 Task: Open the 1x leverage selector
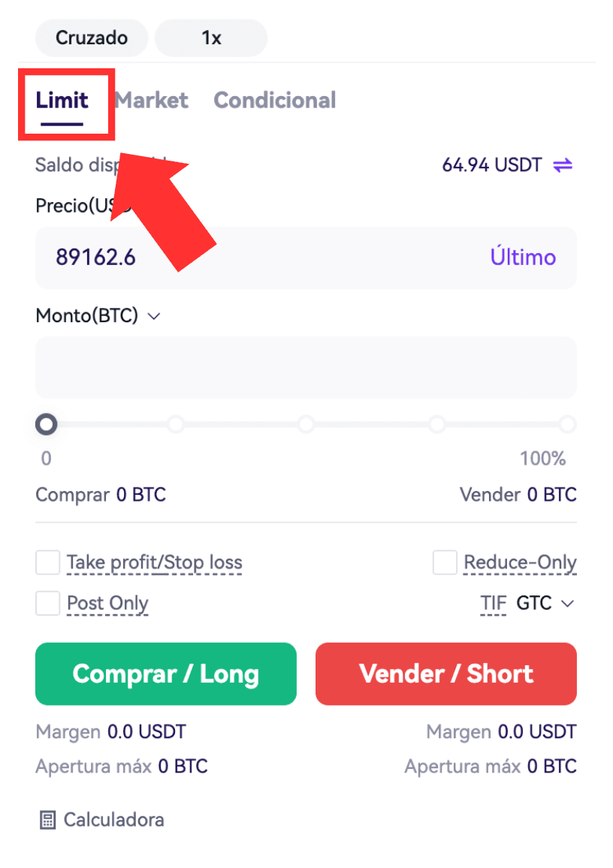pyautogui.click(x=211, y=38)
